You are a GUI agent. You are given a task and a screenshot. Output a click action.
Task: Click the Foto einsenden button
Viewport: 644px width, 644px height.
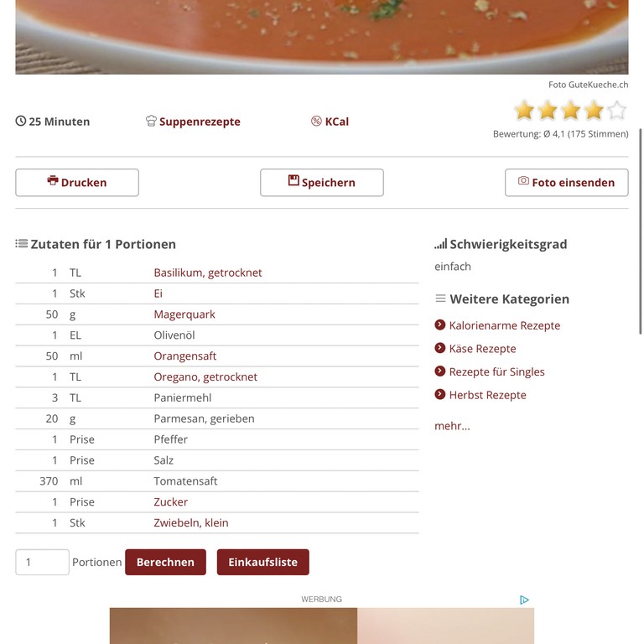click(x=567, y=182)
